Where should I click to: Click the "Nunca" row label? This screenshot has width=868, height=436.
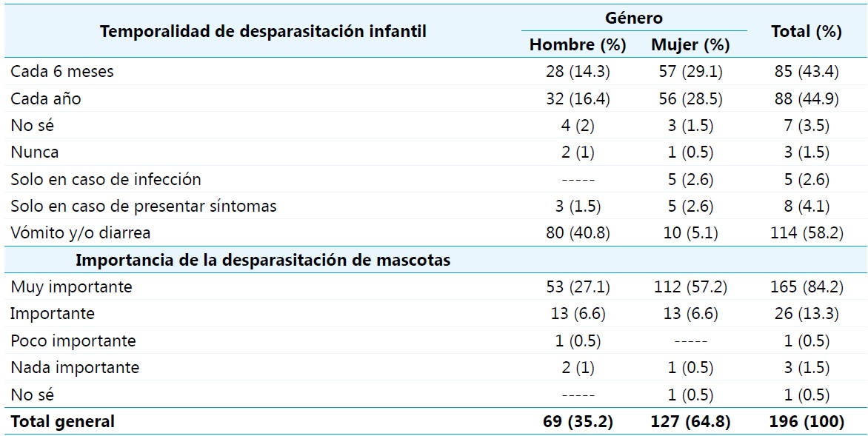pos(35,152)
